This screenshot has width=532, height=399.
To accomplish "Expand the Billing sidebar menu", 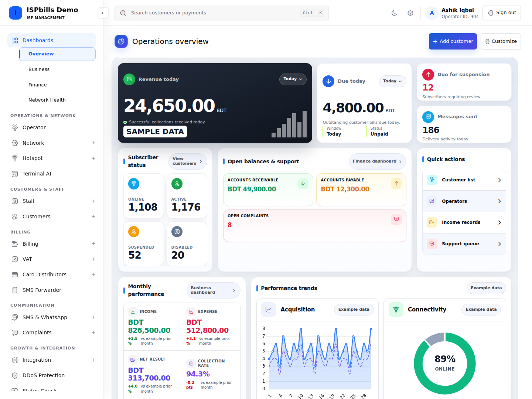I will [93, 244].
